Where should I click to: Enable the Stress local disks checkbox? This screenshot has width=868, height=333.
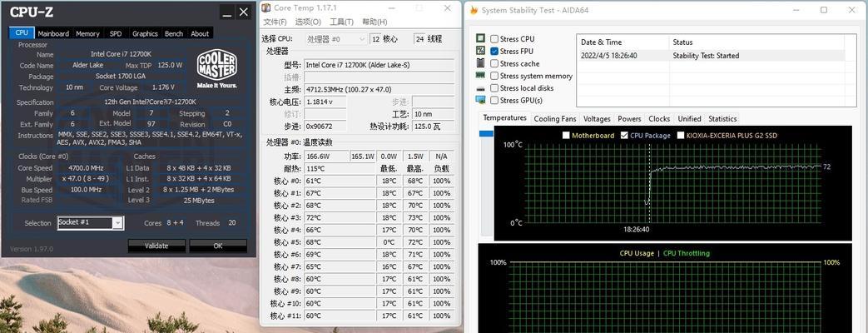tap(494, 88)
